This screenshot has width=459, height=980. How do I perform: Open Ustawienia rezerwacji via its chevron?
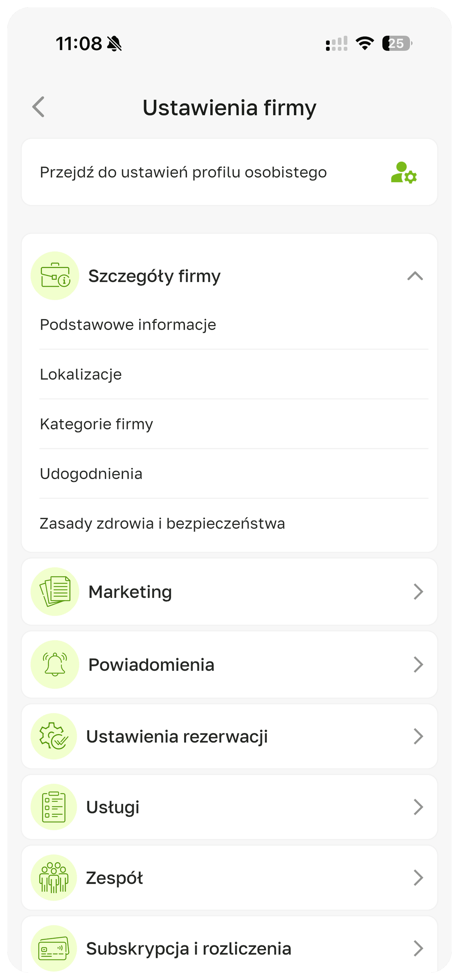[418, 736]
